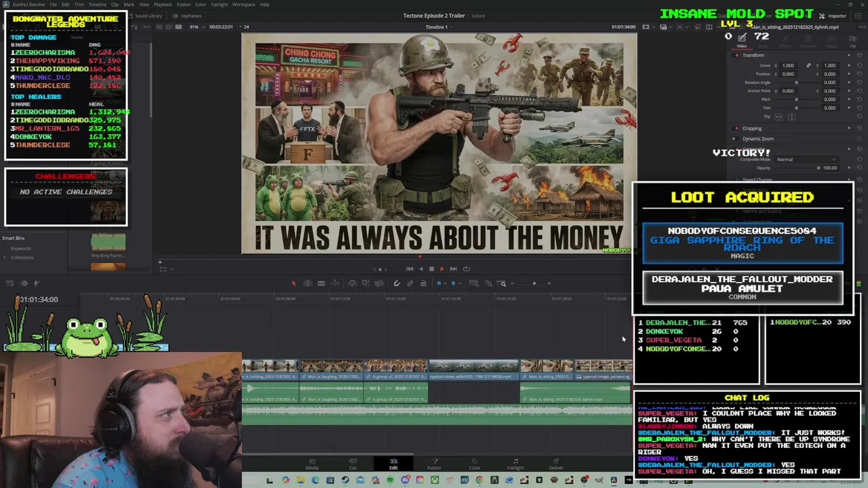The width and height of the screenshot is (868, 488).
Task: Open the Composite Mode Normal dropdown
Action: tap(806, 159)
